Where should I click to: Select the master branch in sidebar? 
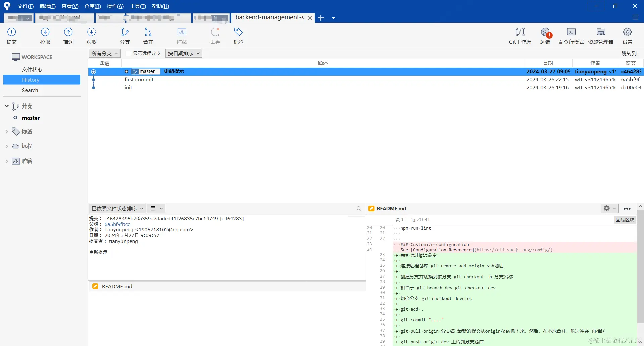coord(31,118)
